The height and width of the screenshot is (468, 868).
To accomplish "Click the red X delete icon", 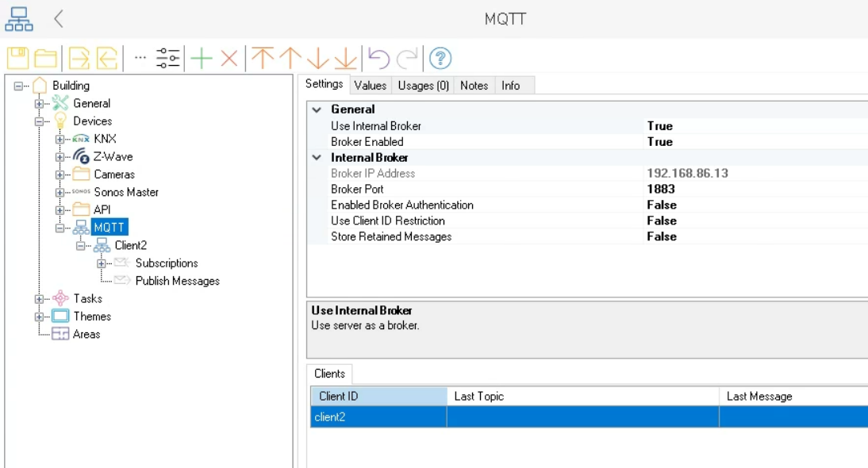I will tap(229, 59).
